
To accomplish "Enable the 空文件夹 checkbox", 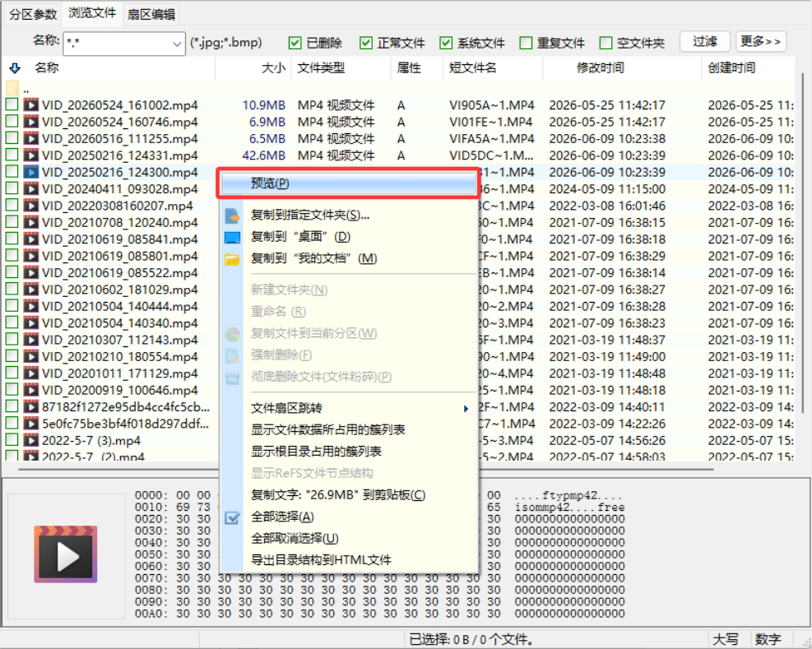I will [606, 43].
